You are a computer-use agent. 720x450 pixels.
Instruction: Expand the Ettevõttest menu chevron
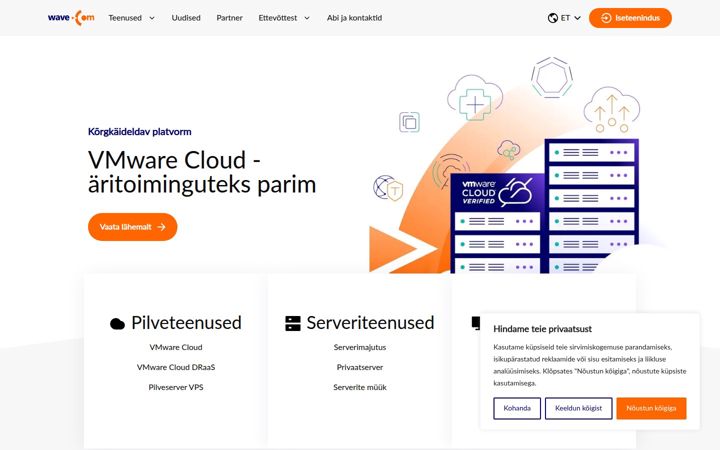tap(307, 18)
